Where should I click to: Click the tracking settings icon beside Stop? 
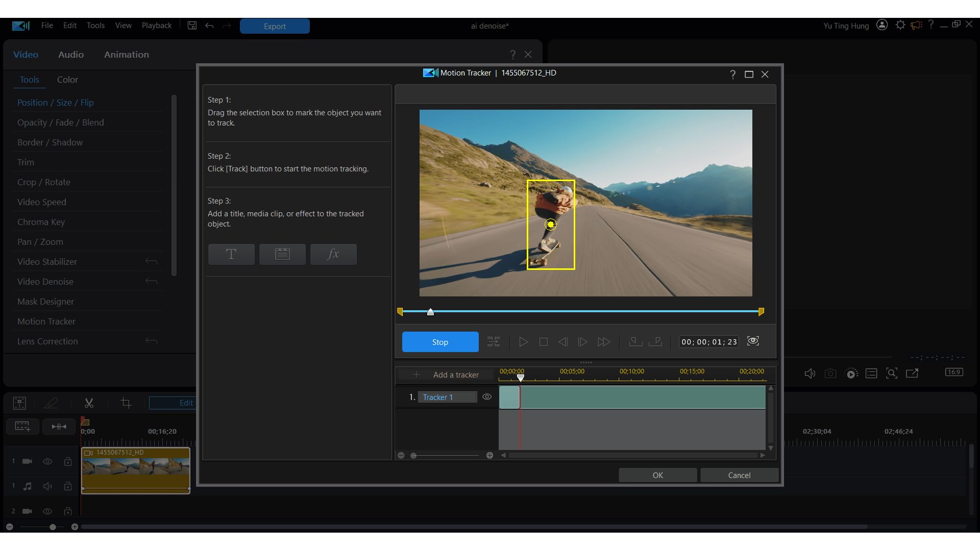[x=494, y=342]
